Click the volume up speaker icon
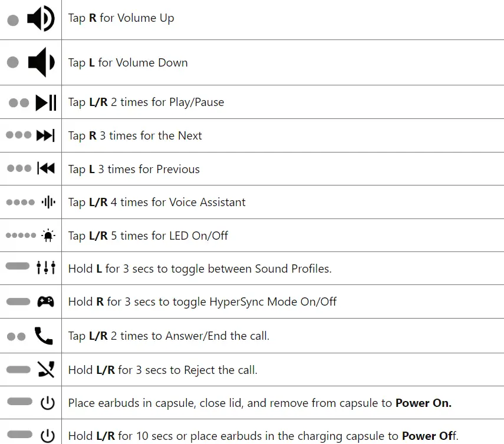 click(x=41, y=19)
